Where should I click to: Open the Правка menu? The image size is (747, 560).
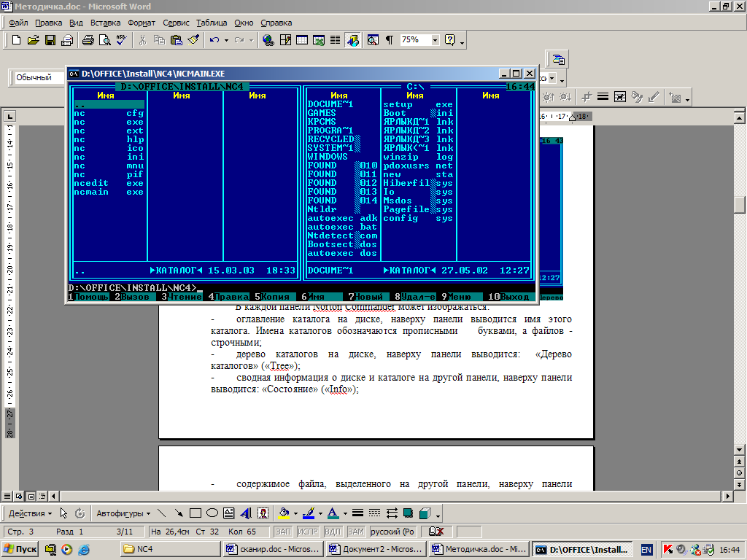coord(49,23)
